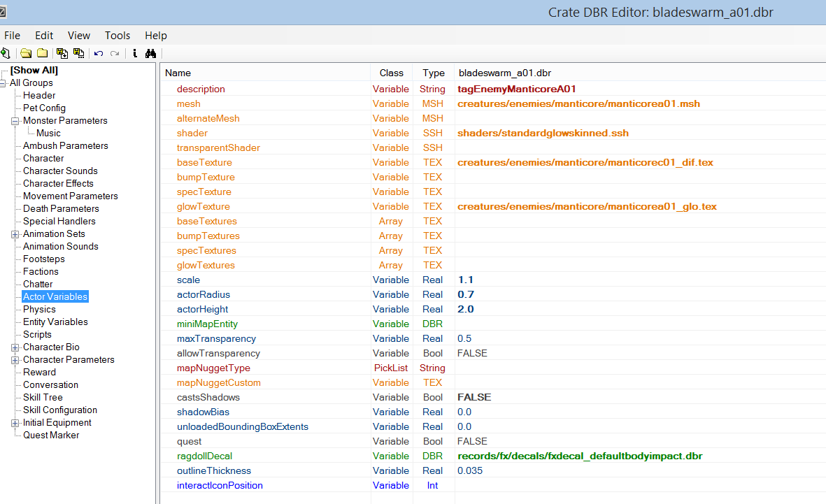Screen dimensions: 826x504
Task: Select the Quest Marker group
Action: click(50, 435)
